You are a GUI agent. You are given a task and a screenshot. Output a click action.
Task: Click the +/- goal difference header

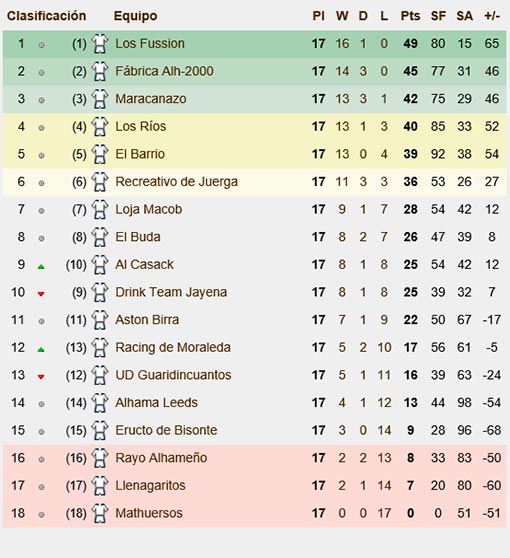492,16
